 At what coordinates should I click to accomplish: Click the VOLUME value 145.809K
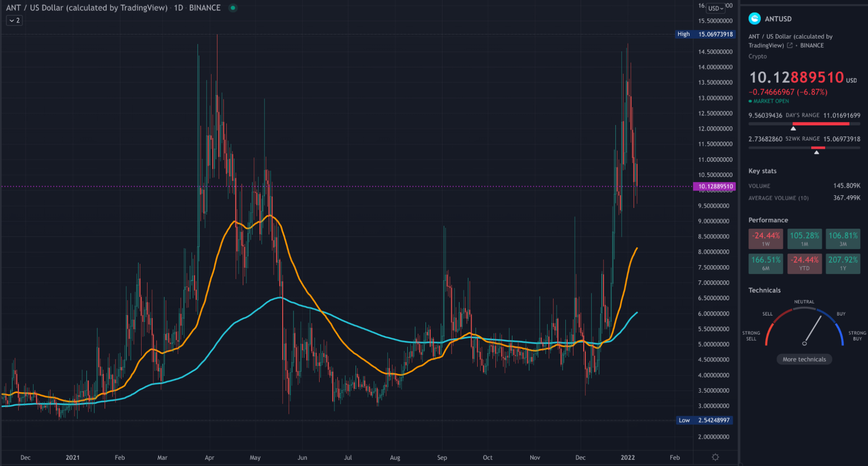[x=846, y=186]
